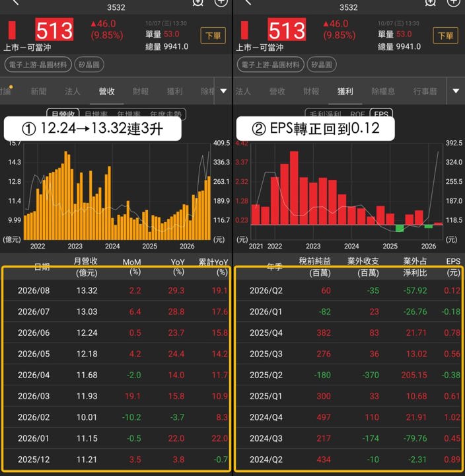
Task: Select the 2025/Q2 earnings row
Action: coord(349,375)
